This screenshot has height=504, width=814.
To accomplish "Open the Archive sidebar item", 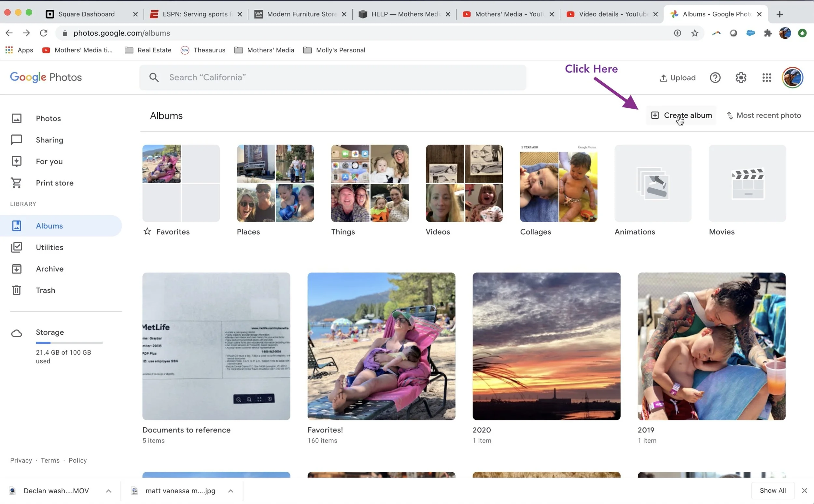I will pyautogui.click(x=49, y=269).
